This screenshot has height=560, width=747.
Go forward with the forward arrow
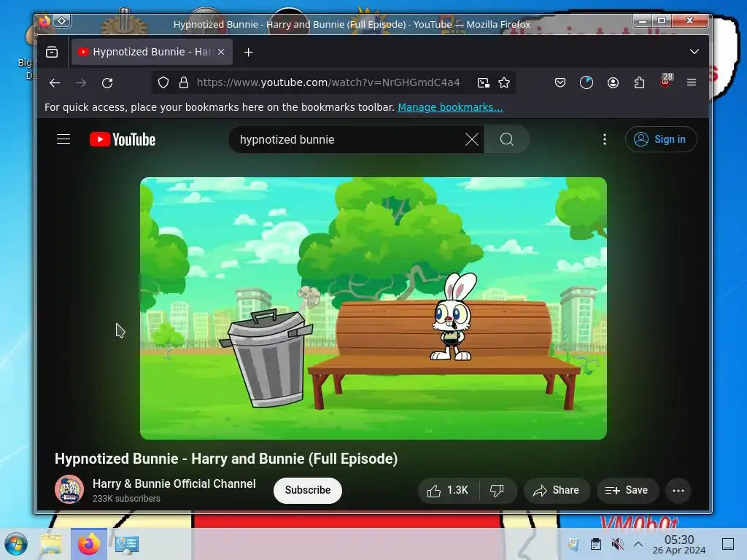81,83
